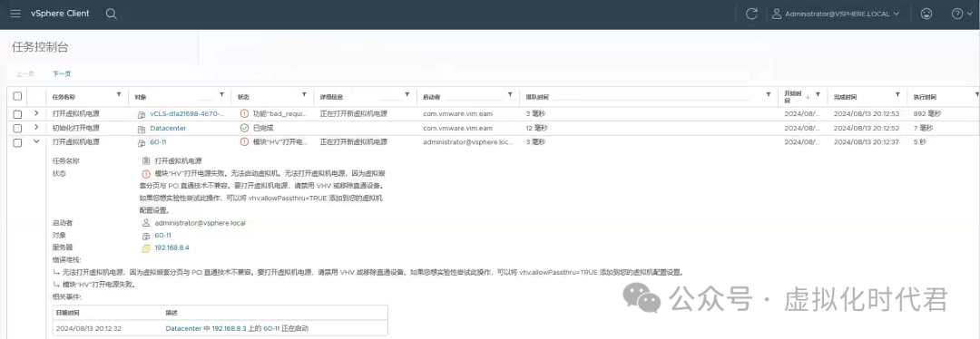
Task: Sort by 任务名称 column header
Action: pos(64,97)
